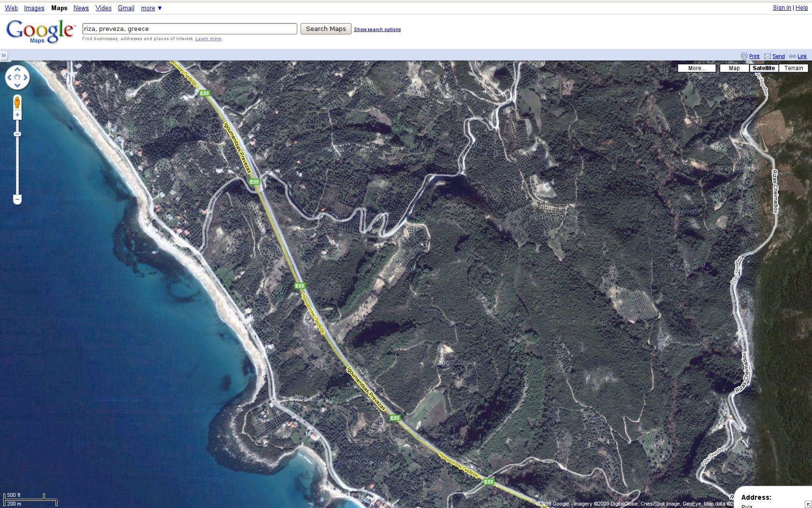Click the zoom out minus button
Viewport: 812px width, 508px height.
tap(17, 199)
